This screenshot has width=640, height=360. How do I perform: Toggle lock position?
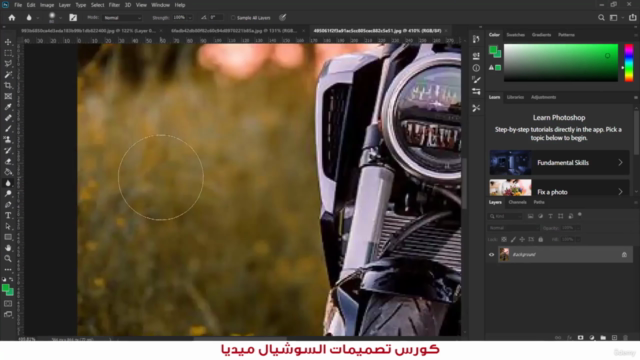click(x=522, y=240)
